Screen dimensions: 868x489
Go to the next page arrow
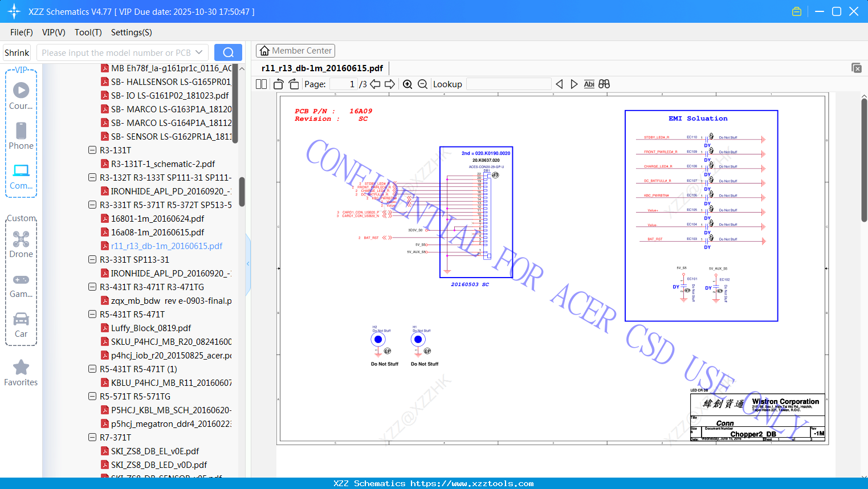coord(390,84)
